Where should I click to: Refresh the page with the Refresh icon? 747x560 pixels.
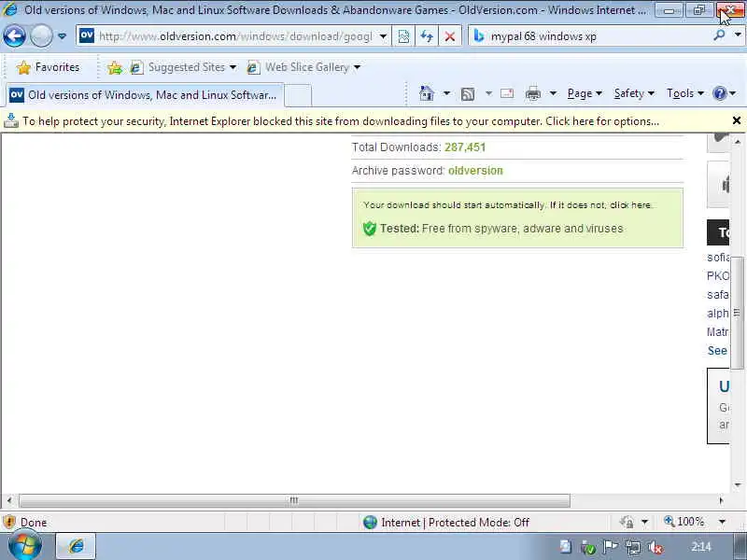pyautogui.click(x=427, y=36)
